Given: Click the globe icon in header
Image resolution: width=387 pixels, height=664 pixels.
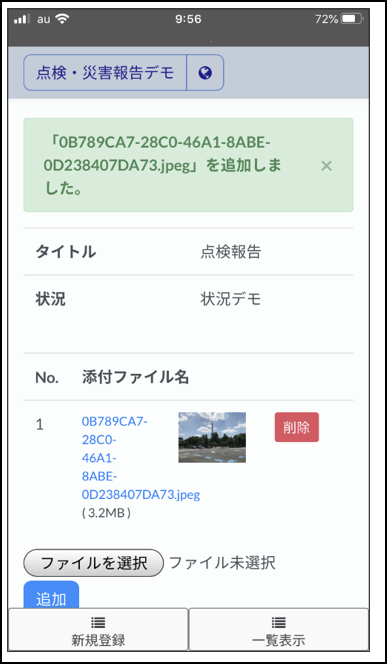Looking at the screenshot, I should pos(205,73).
